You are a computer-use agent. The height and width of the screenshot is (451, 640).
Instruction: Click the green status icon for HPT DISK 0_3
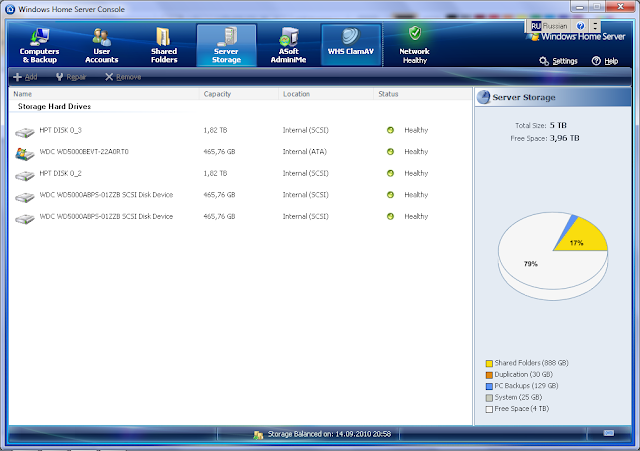pyautogui.click(x=390, y=130)
